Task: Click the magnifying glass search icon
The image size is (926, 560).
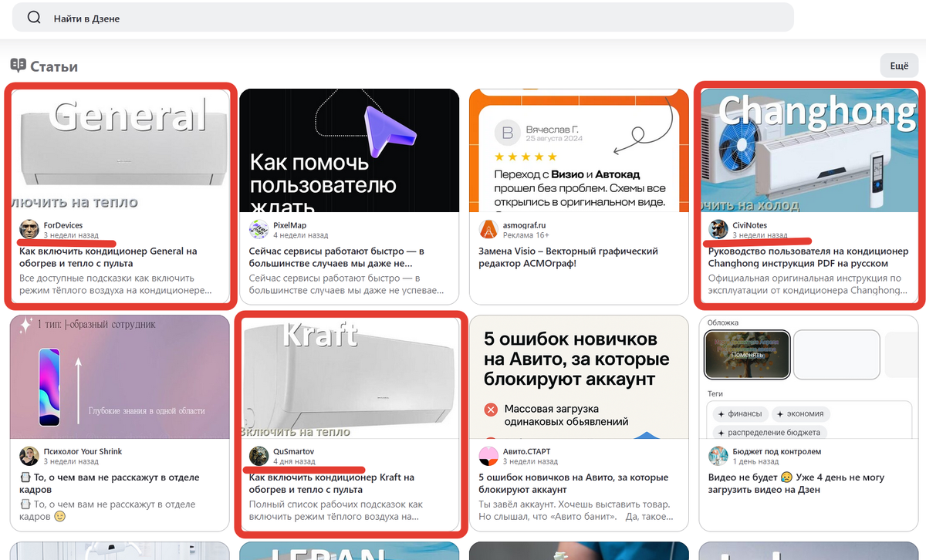Action: [33, 17]
